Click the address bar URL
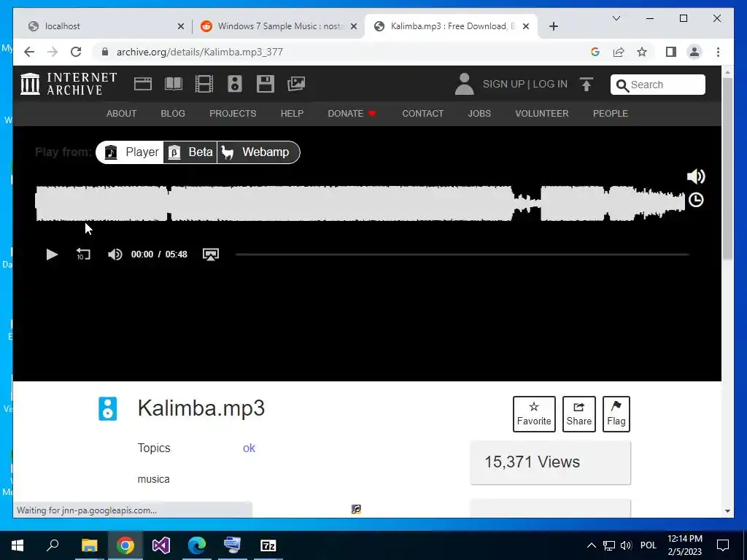The image size is (747, 560). [x=200, y=52]
